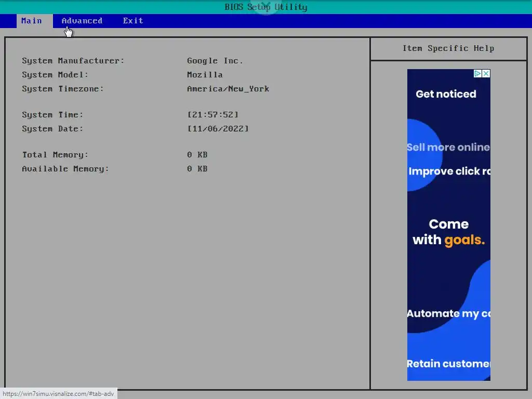Select the Exit tab
The height and width of the screenshot is (399, 532).
133,21
